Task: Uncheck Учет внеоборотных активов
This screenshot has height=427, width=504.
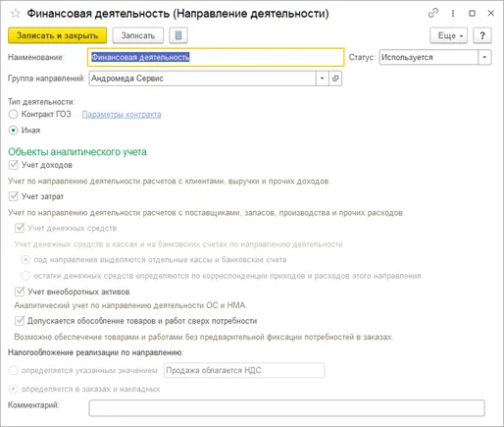Action: pos(20,292)
